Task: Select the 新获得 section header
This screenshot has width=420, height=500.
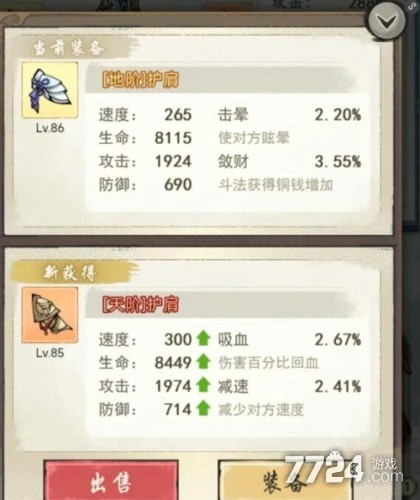Action: coord(69,273)
